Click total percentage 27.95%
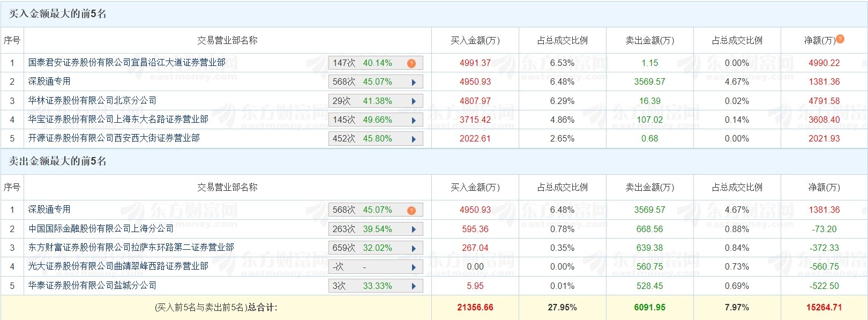The width and height of the screenshot is (868, 320). [x=563, y=308]
